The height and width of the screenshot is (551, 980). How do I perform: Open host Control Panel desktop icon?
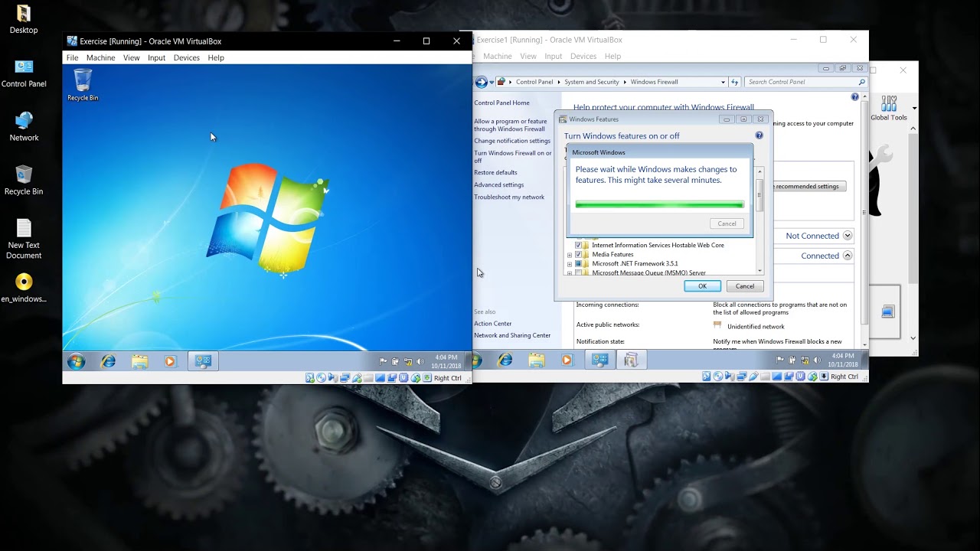[24, 73]
